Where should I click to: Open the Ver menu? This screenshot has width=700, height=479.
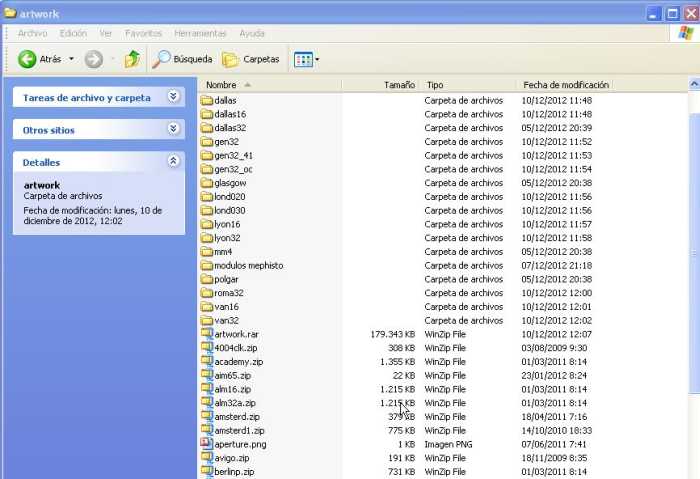pos(106,33)
